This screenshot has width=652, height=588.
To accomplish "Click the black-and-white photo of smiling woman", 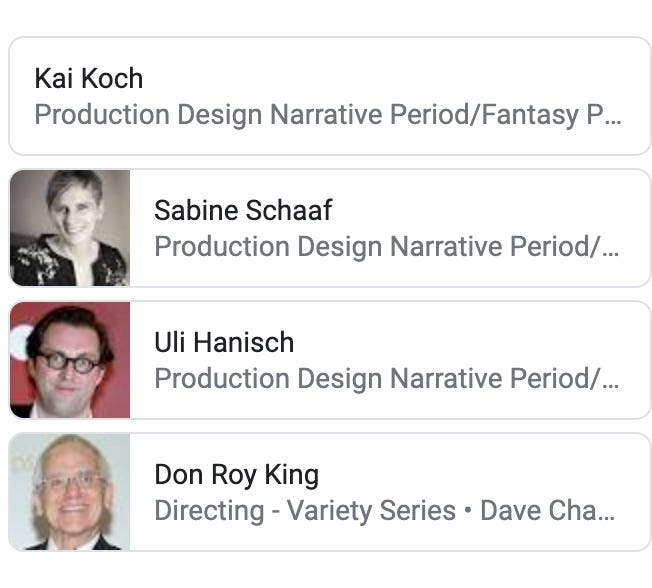I will tap(70, 228).
